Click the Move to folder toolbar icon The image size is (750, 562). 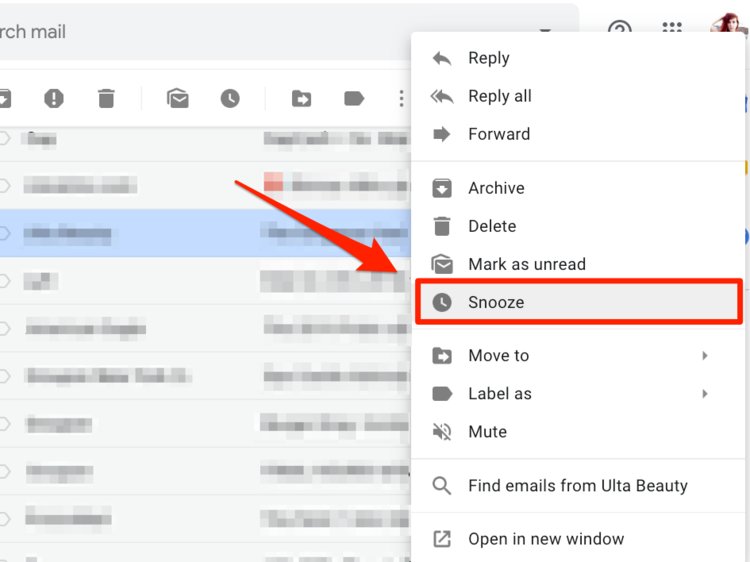point(301,99)
